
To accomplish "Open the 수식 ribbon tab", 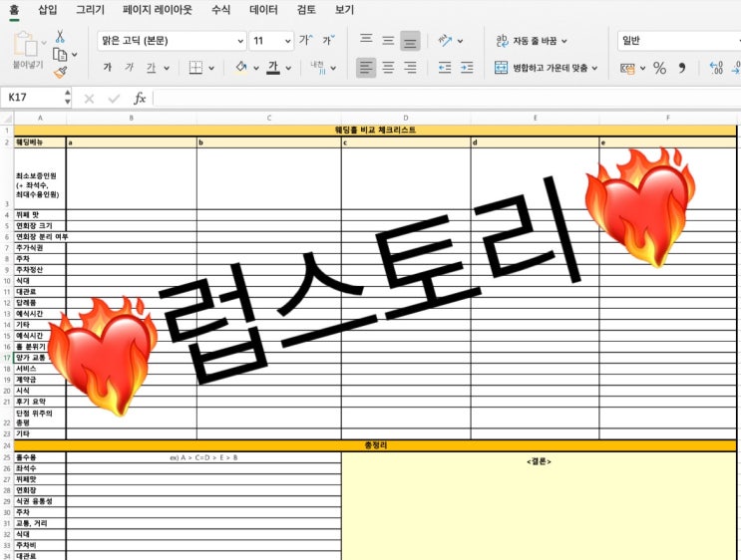I will coord(221,10).
